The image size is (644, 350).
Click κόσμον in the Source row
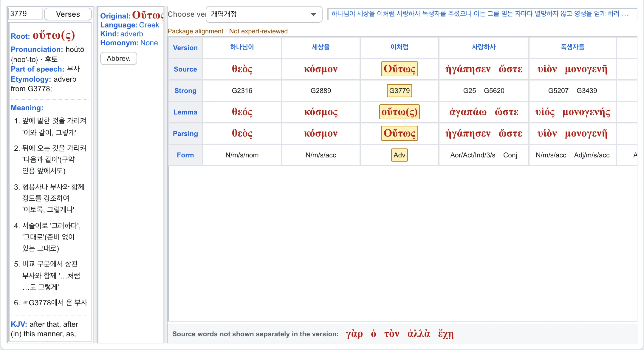click(x=321, y=69)
